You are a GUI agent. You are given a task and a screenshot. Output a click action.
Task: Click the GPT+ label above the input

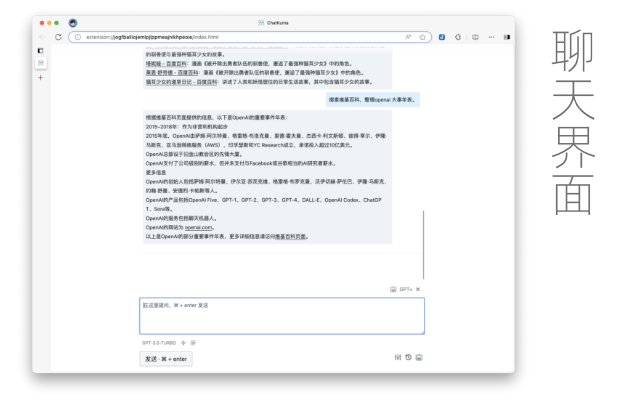pos(406,289)
